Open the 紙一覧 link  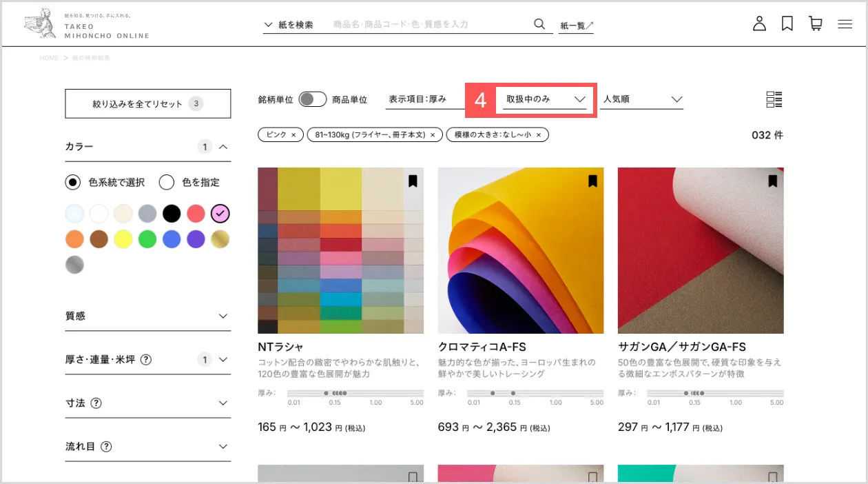[x=576, y=26]
